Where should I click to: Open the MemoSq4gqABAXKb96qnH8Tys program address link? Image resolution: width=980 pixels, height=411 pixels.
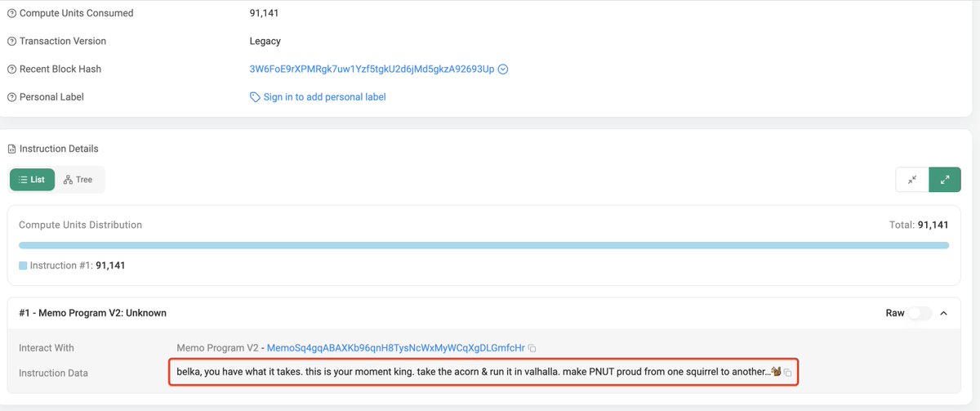click(395, 348)
